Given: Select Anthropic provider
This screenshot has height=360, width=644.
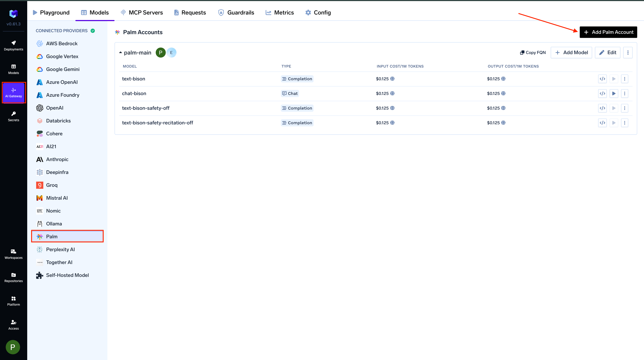Looking at the screenshot, I should click(x=67, y=159).
